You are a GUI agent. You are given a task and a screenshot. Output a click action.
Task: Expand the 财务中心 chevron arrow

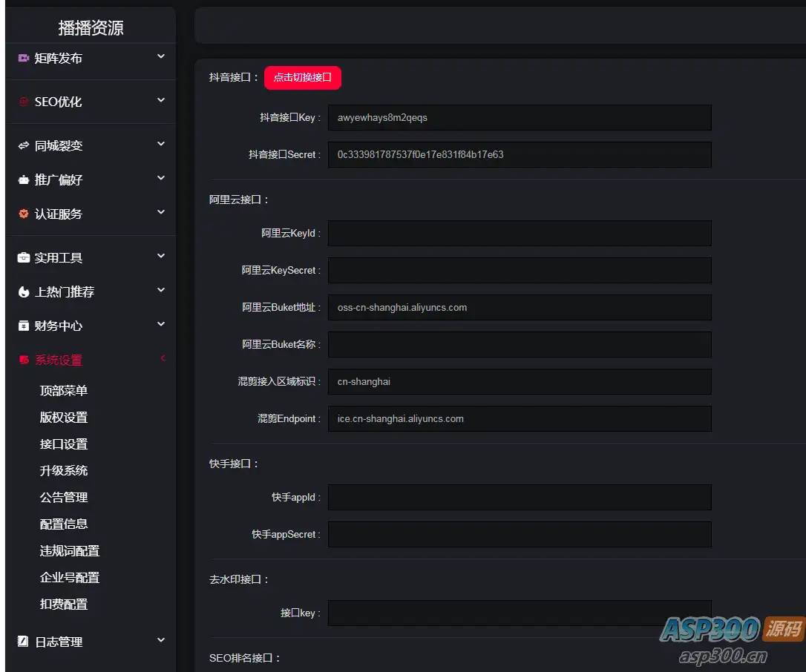(161, 324)
